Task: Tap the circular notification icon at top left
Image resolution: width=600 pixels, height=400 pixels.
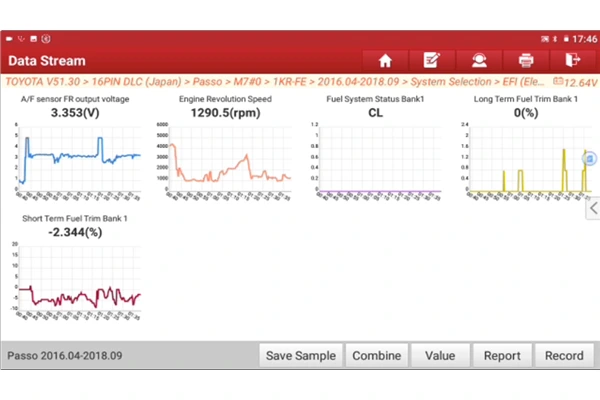Action: click(x=46, y=39)
